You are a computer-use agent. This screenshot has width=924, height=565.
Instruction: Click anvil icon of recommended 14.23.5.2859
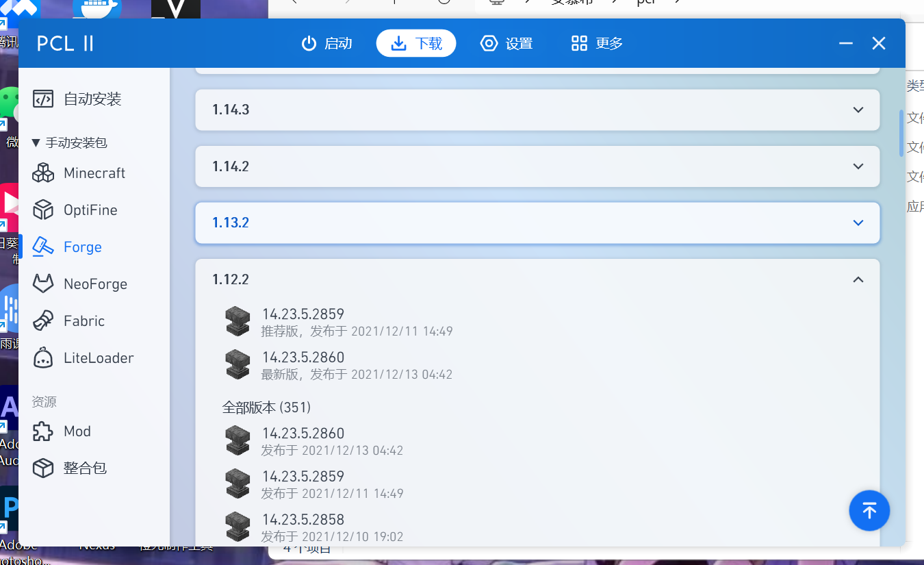[x=238, y=322]
